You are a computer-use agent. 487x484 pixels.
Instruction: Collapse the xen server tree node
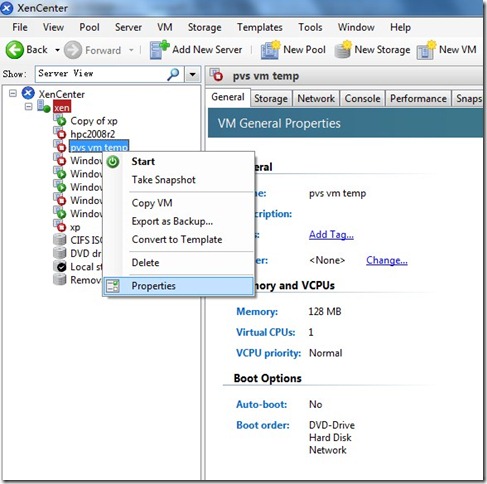click(29, 107)
